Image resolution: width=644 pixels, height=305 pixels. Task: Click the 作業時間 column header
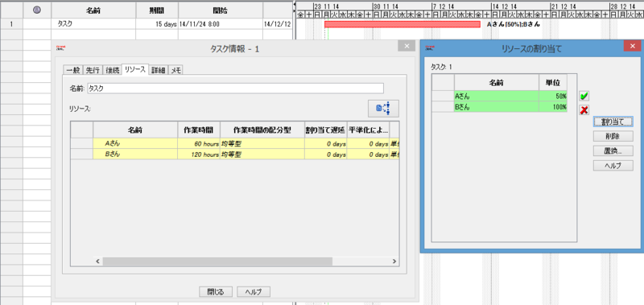click(199, 130)
